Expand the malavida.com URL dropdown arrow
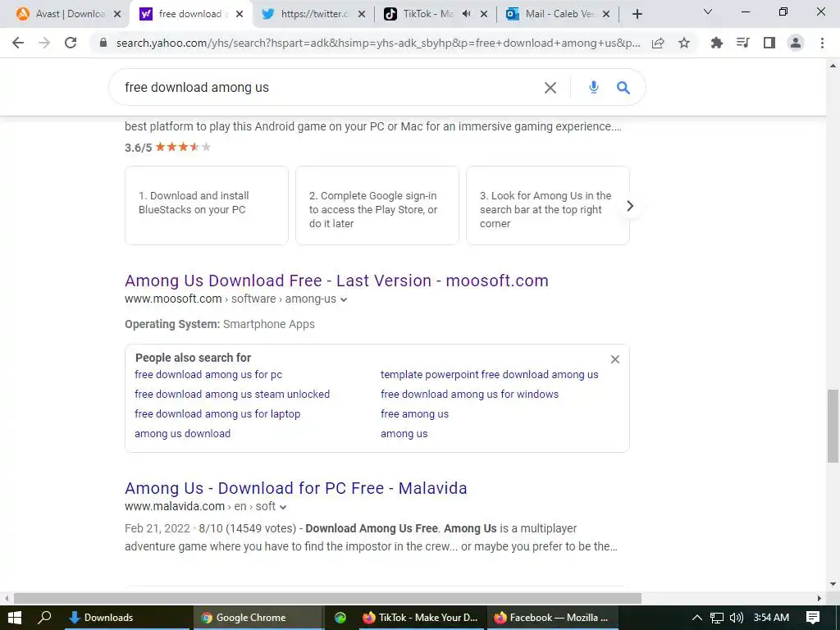Image resolution: width=840 pixels, height=630 pixels. pos(283,507)
